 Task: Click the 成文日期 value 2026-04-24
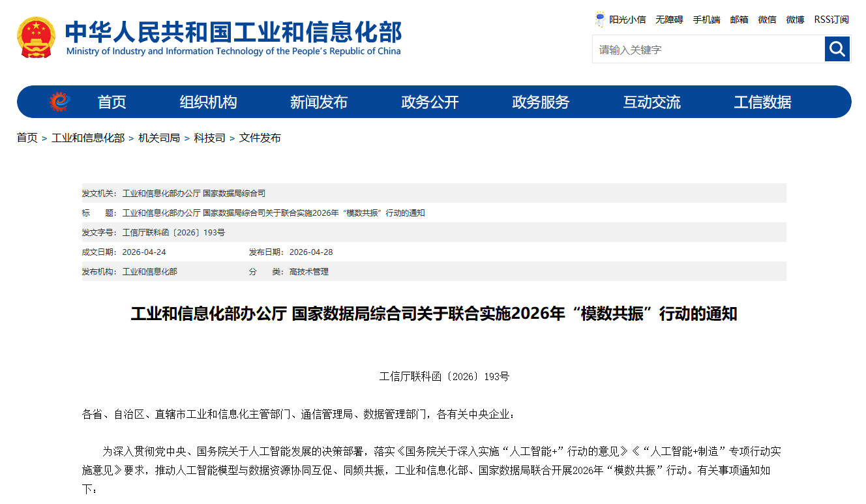(144, 252)
